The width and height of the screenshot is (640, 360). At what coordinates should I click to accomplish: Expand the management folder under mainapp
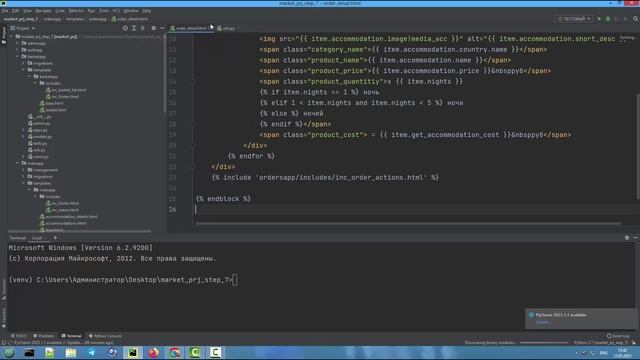pos(23,170)
